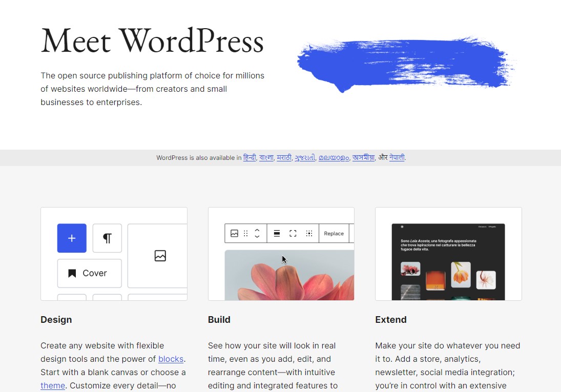This screenshot has height=392, width=561.
Task: Click the image icon in Build toolbar
Action: pos(234,234)
